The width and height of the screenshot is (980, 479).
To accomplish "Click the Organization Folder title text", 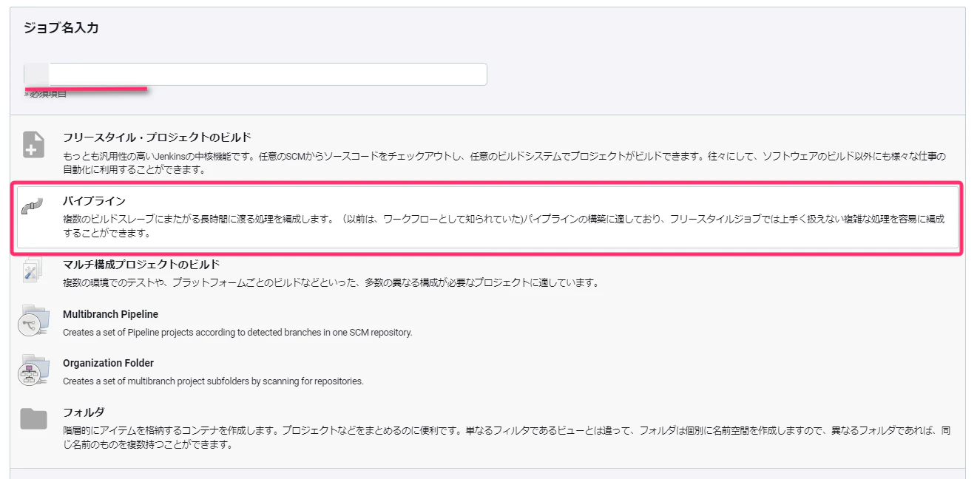I will (108, 362).
